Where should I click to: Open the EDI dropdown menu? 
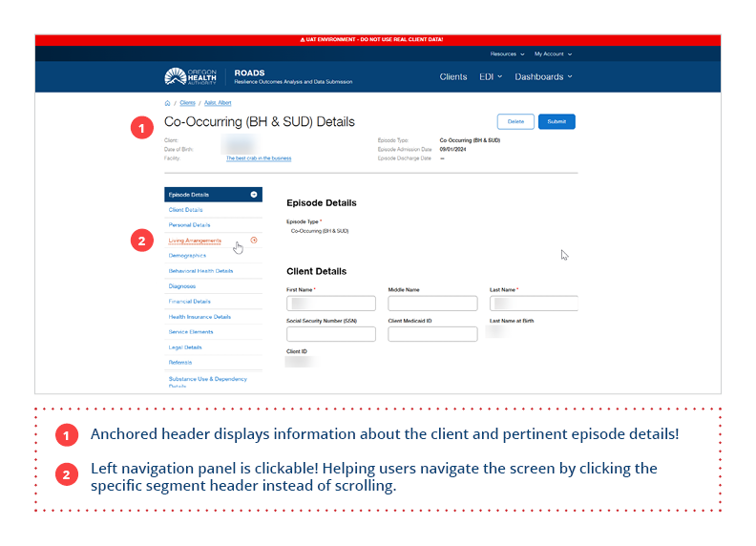click(491, 76)
